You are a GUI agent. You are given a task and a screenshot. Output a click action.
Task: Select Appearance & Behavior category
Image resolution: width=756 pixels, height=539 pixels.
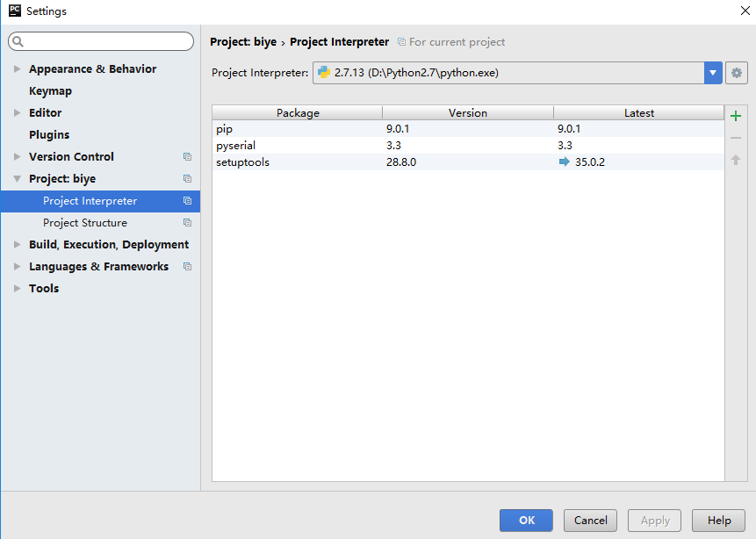(x=92, y=69)
